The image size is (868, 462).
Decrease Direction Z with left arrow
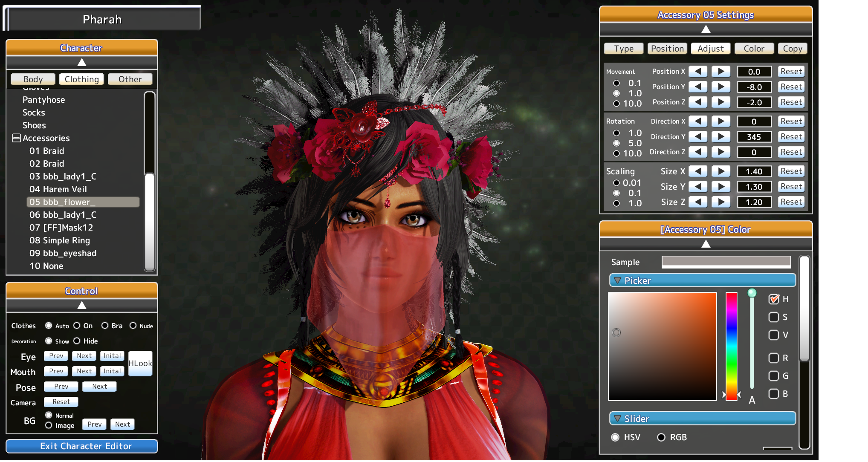pyautogui.click(x=698, y=152)
